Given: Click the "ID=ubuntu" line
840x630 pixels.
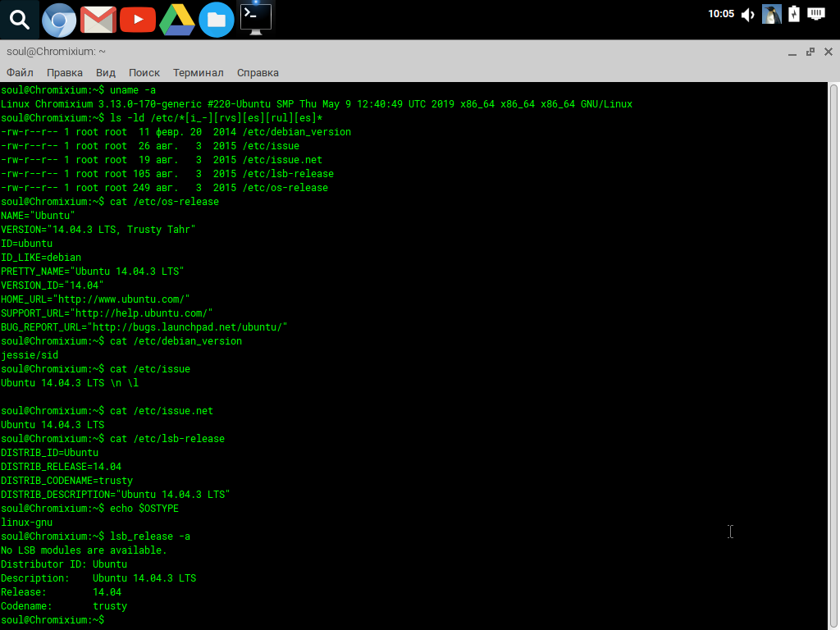Looking at the screenshot, I should (x=27, y=243).
